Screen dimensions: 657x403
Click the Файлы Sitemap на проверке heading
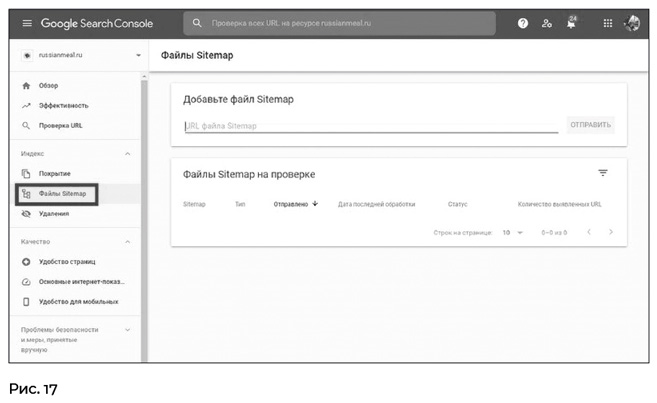(249, 174)
